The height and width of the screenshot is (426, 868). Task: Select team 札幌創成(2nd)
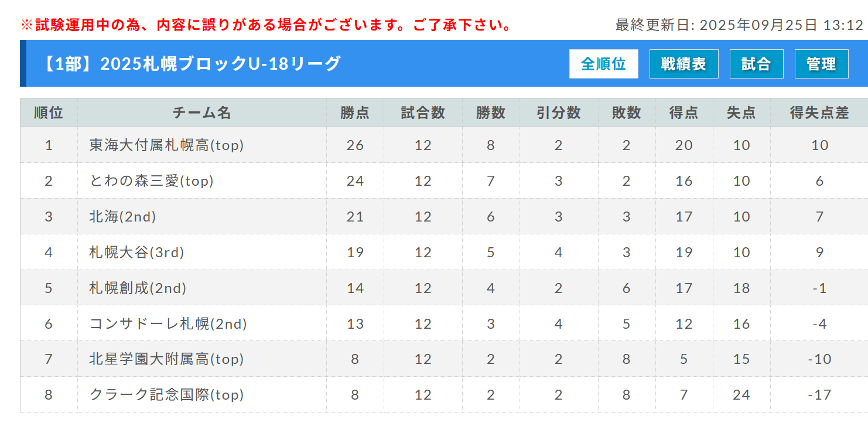click(138, 288)
